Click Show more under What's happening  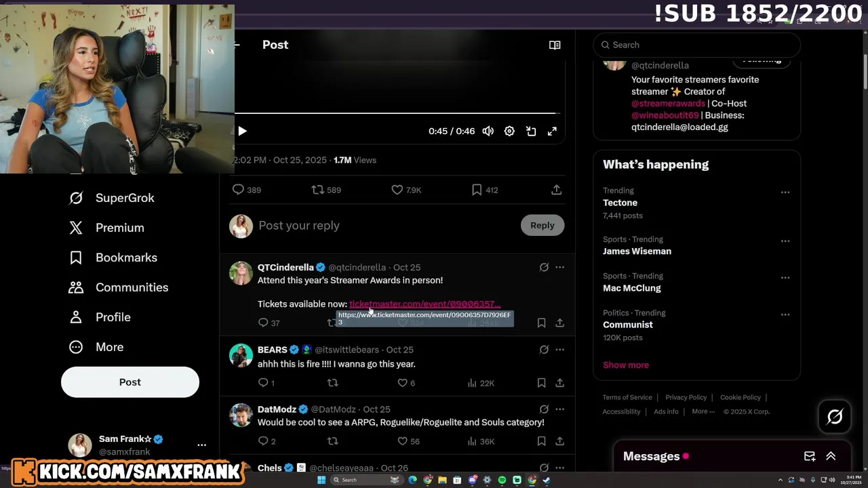point(626,365)
